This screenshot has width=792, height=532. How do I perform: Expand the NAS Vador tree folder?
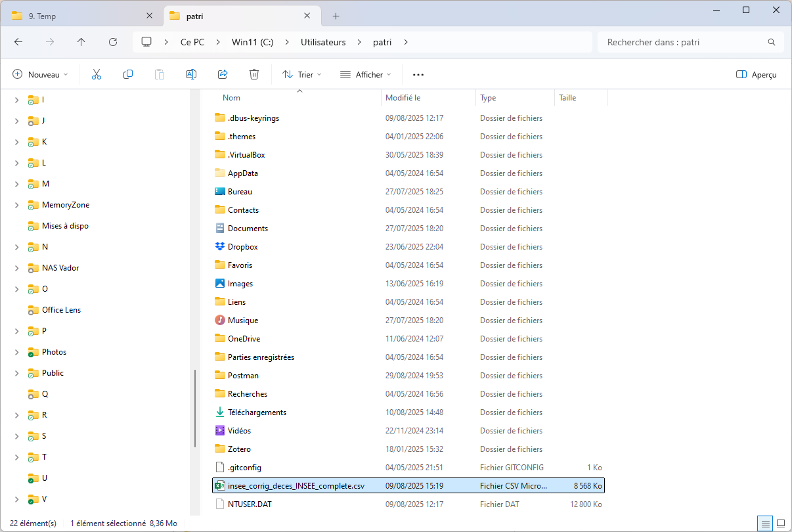16,268
